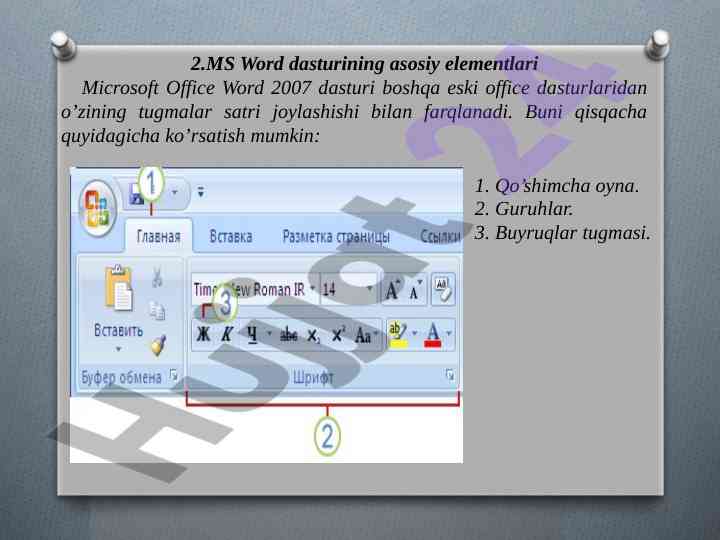The width and height of the screenshot is (720, 540).
Task: Toggle strikethrough abc formatting
Action: pos(288,335)
